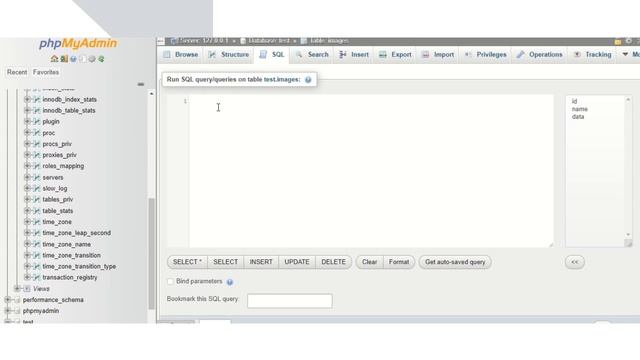Click table icon beside transaction_registry

[x=37, y=278]
